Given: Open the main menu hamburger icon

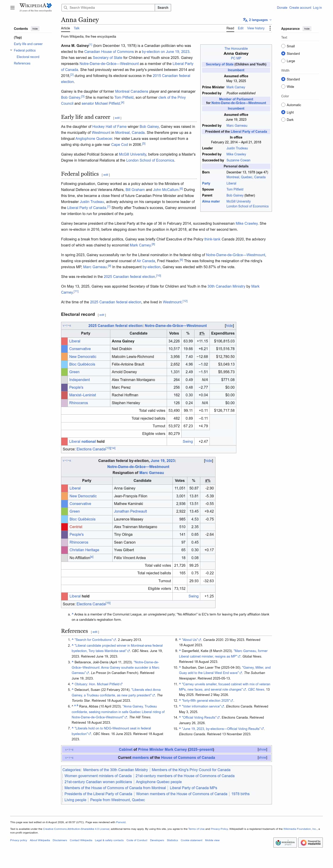Looking at the screenshot, I should (12, 7).
